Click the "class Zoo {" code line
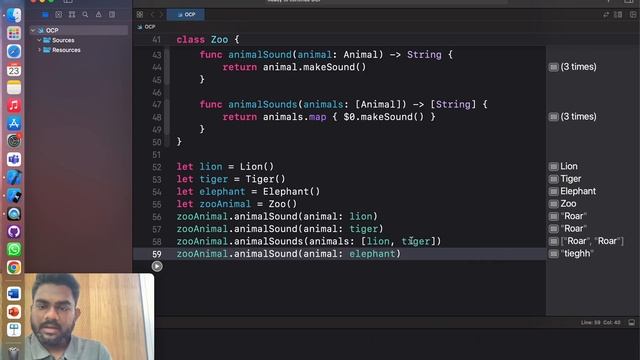Screen dimensions: 640x360 pos(208,40)
